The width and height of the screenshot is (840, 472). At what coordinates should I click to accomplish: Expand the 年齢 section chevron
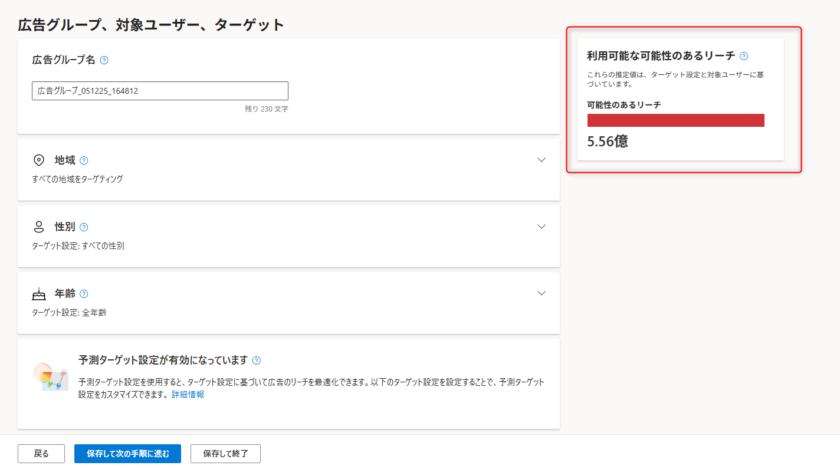tap(541, 294)
